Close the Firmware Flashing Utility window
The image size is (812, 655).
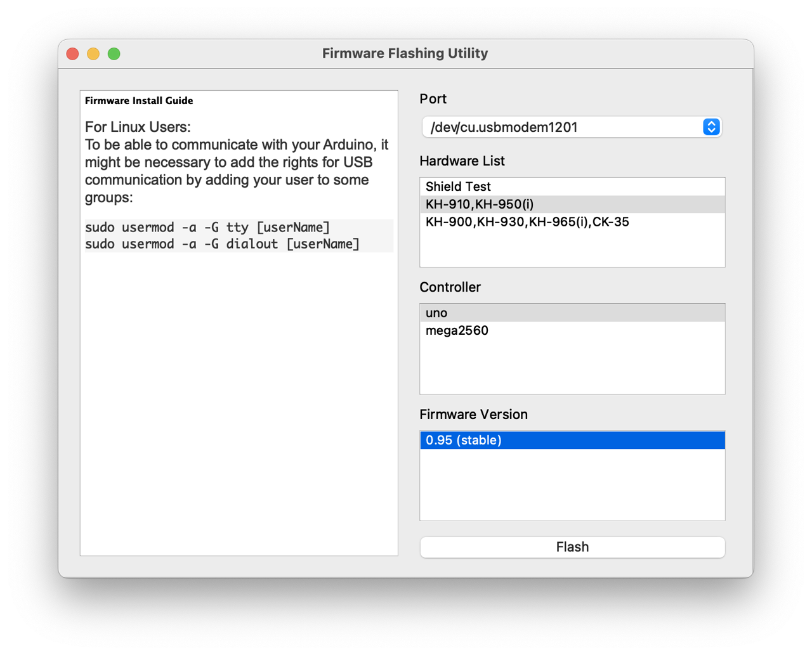pos(73,54)
